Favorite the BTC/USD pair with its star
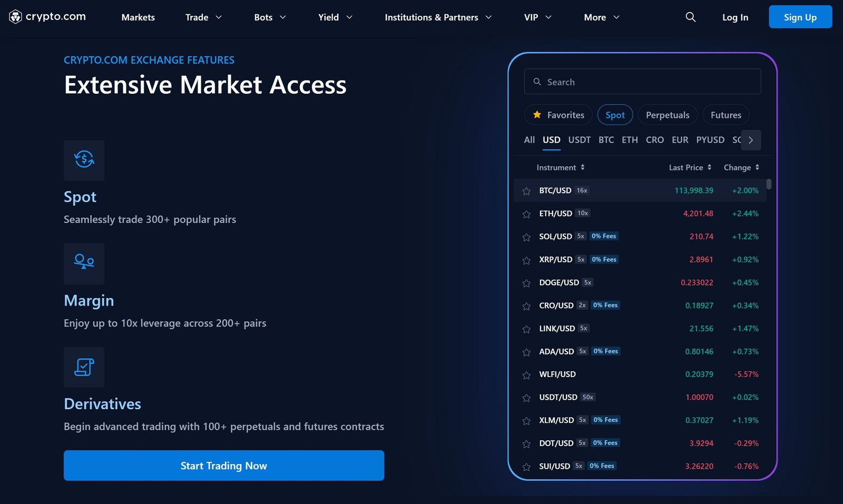 526,191
